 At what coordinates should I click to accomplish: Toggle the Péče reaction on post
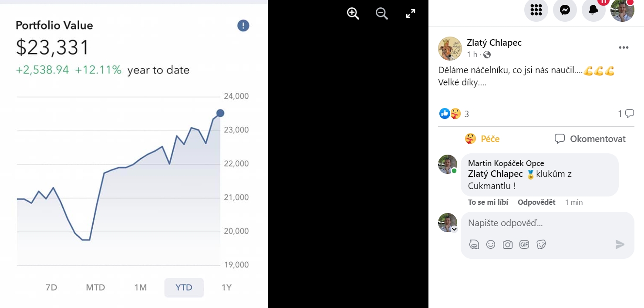pos(482,139)
